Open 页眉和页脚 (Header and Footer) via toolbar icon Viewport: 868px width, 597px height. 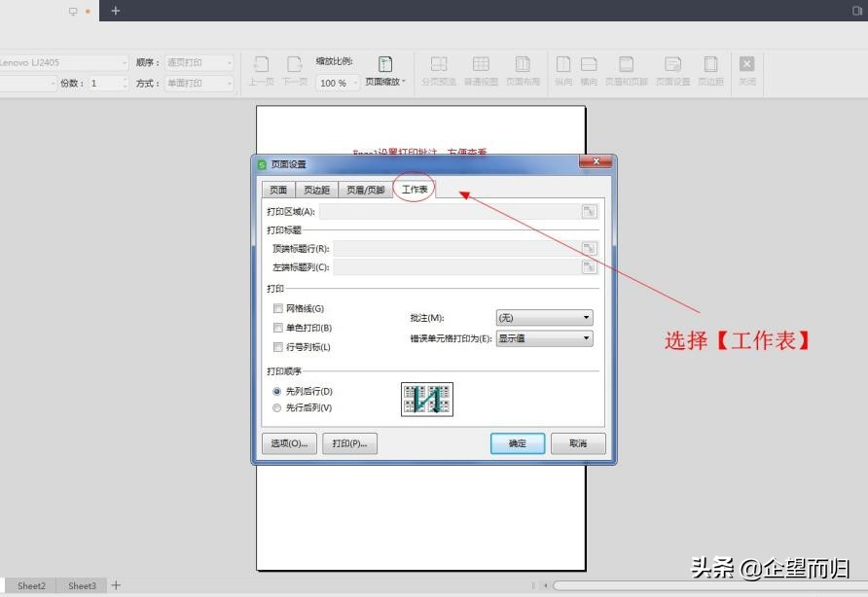(626, 68)
